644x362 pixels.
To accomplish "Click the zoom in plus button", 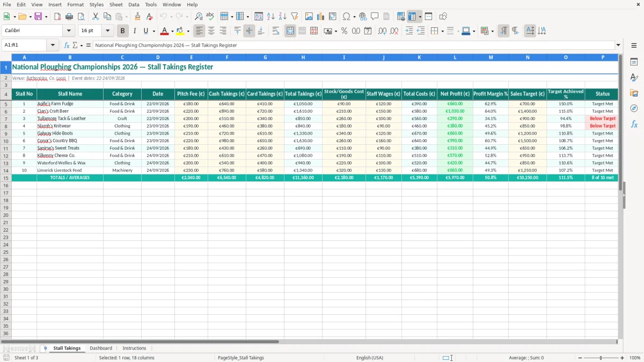I will (623, 358).
